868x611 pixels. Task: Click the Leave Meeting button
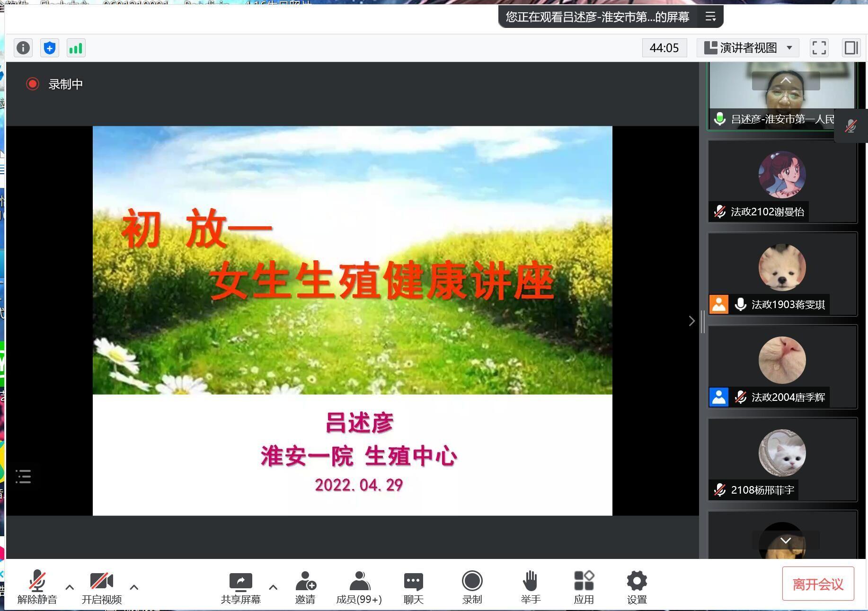(817, 584)
